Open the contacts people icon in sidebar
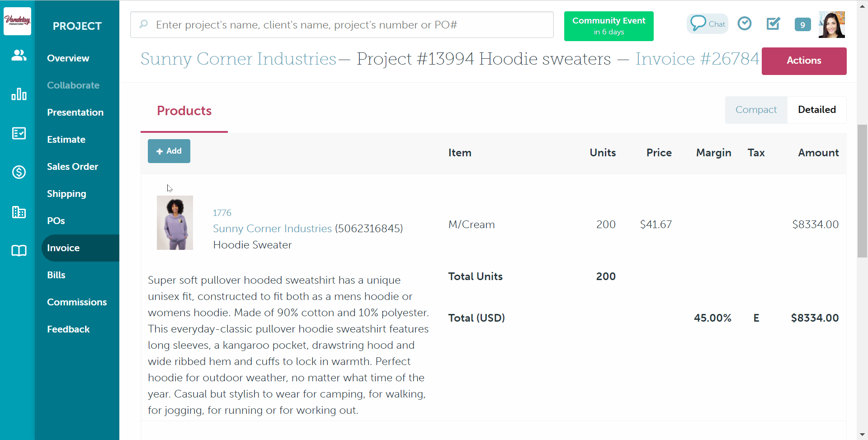Viewport: 868px width, 440px height. [19, 56]
